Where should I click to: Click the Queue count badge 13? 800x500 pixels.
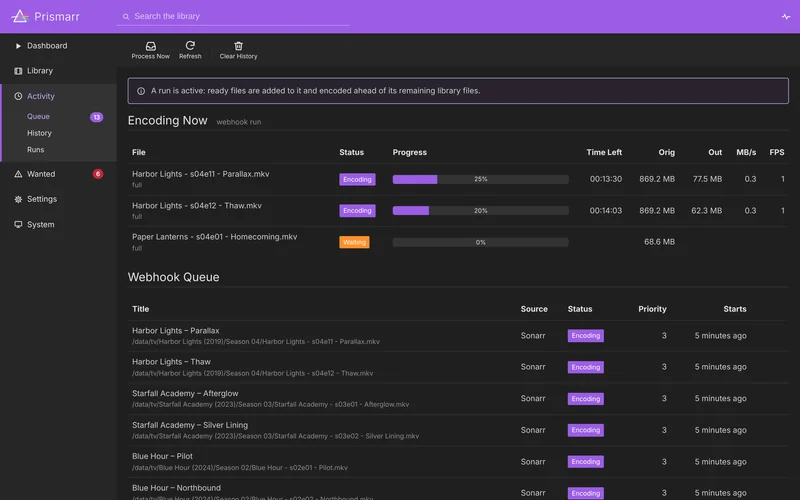[96, 117]
